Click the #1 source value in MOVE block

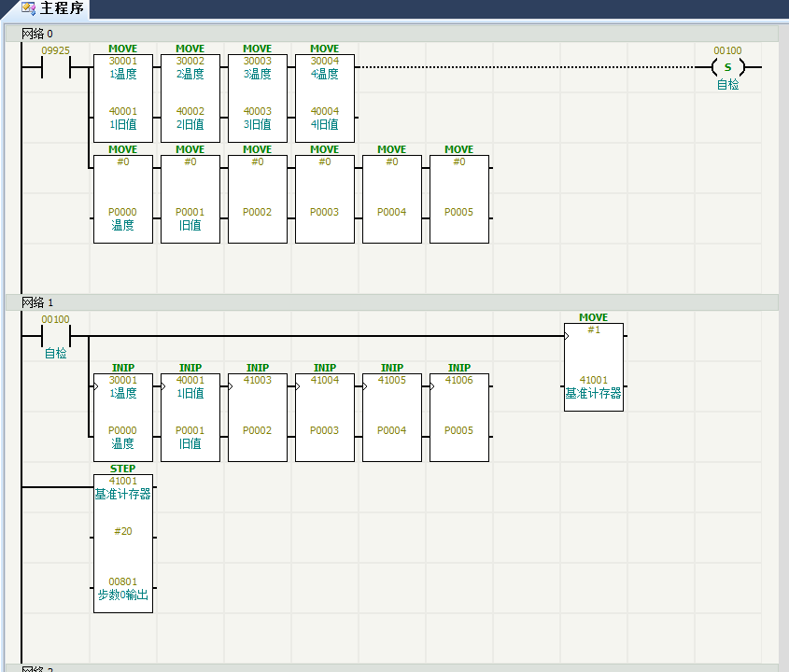[x=594, y=330]
